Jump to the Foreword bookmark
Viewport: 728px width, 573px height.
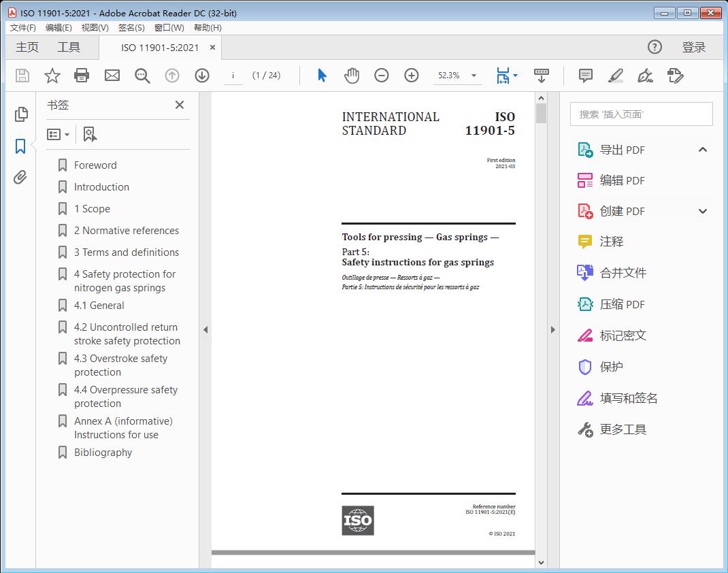(x=95, y=165)
